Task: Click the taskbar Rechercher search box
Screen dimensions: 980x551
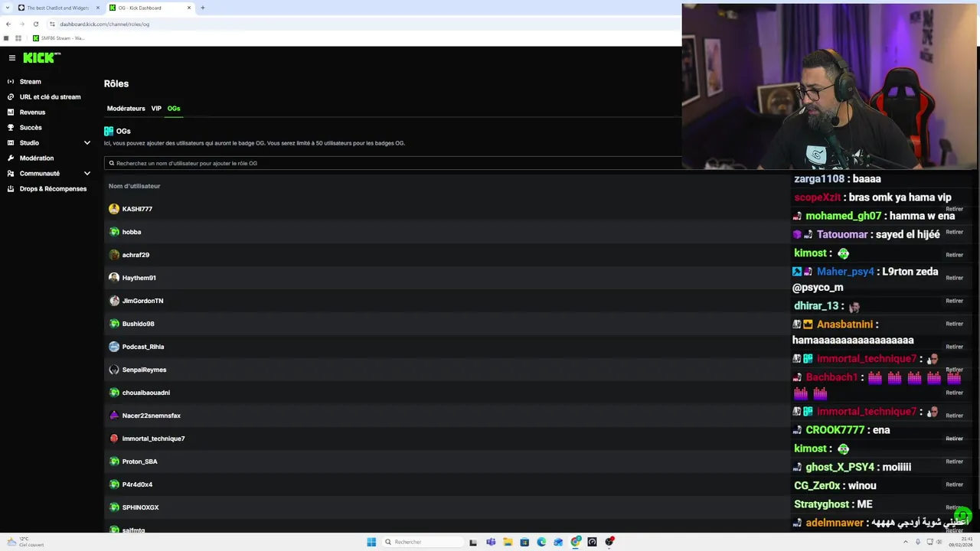Action: [x=423, y=542]
